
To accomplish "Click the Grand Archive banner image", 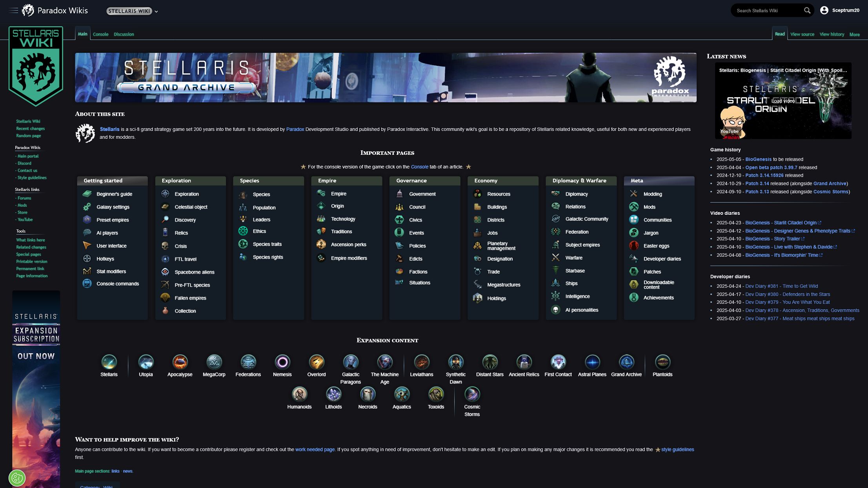I will click(386, 78).
